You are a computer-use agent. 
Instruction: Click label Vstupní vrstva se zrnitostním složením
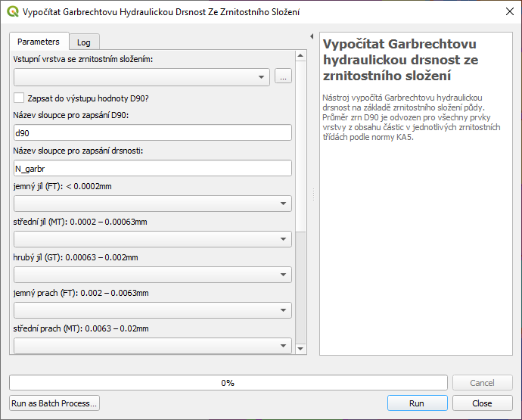83,59
